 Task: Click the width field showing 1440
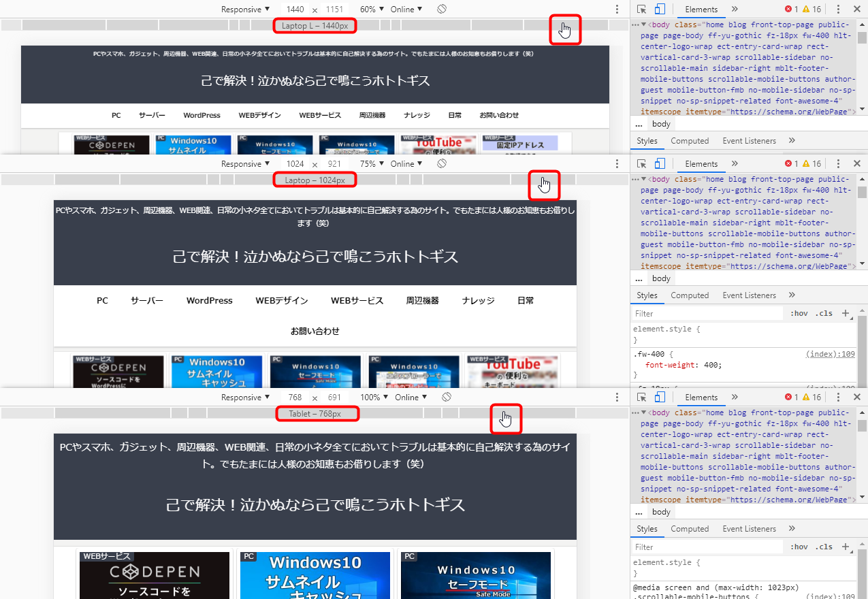(x=295, y=10)
